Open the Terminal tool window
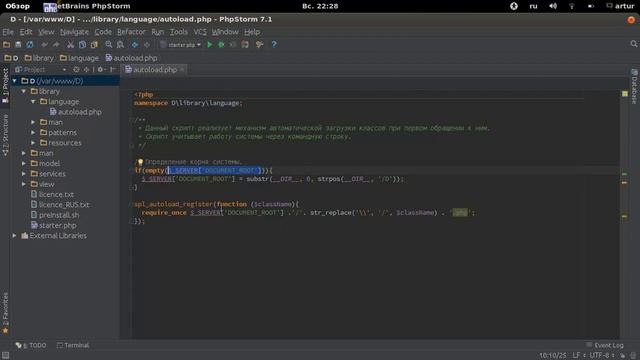Screen dimensions: 640x360 [x=73, y=345]
